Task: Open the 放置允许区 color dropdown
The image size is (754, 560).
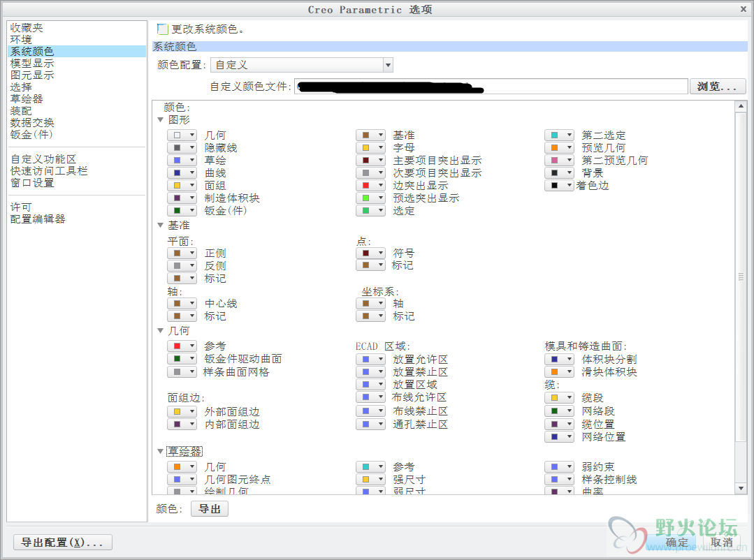Action: 371,359
